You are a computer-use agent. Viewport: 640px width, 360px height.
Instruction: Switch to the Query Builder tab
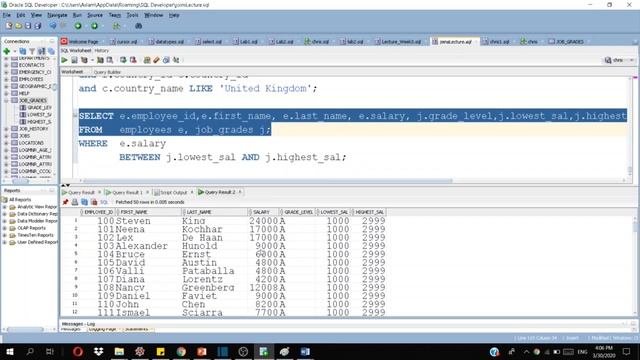(x=107, y=72)
